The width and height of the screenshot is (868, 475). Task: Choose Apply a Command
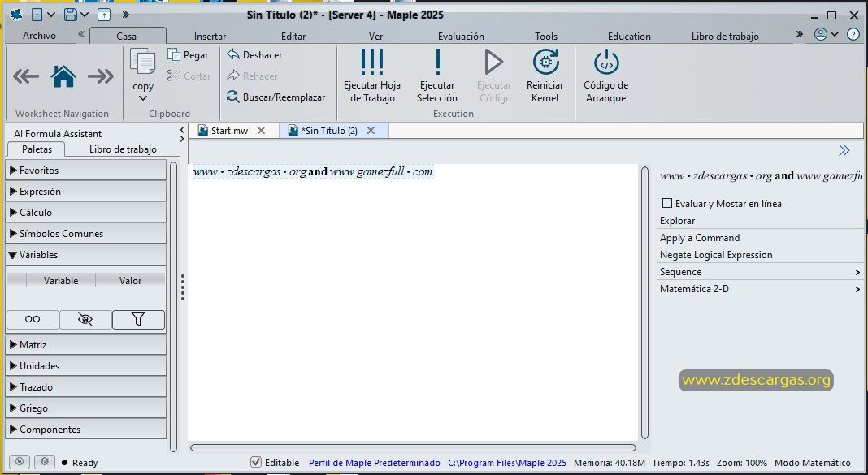[x=700, y=238]
